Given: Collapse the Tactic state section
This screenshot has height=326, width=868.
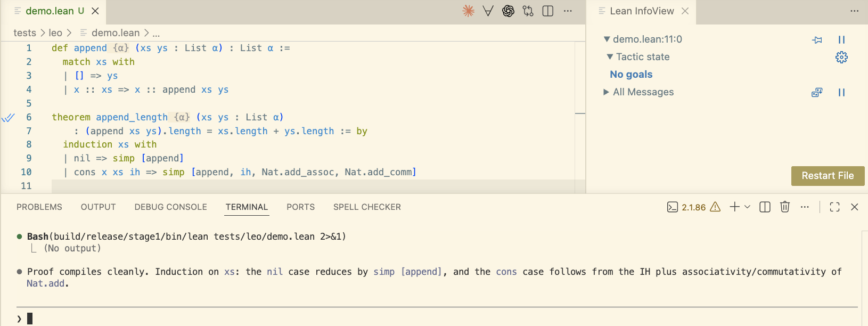Looking at the screenshot, I should (610, 57).
